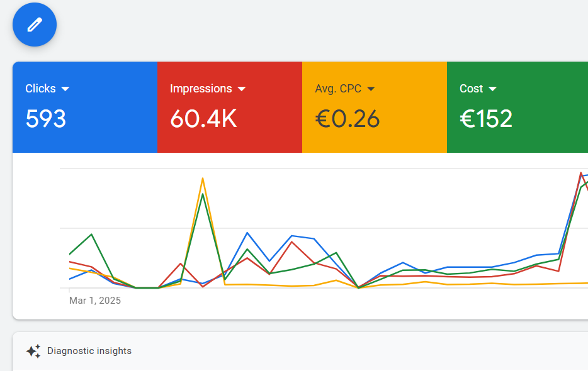
Task: Click the blue pencil edit button
Action: coord(35,25)
